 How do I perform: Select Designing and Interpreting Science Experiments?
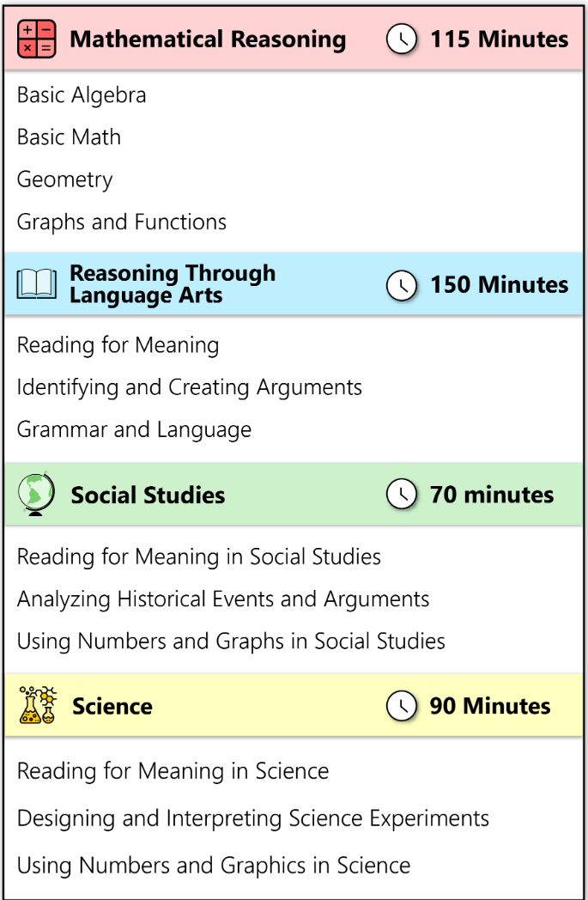point(253,818)
